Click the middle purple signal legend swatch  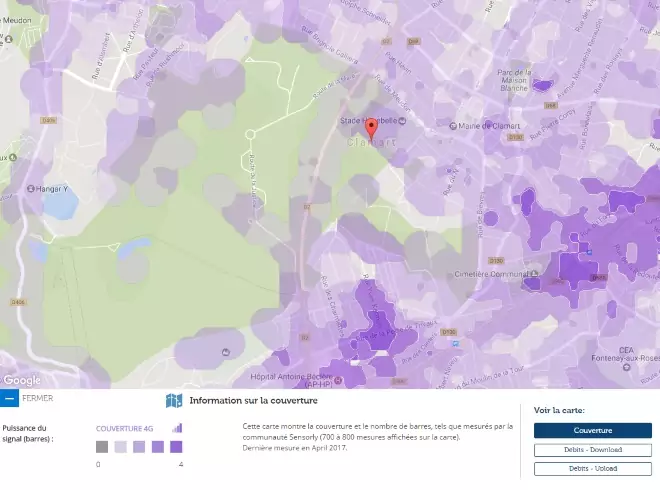click(x=139, y=447)
